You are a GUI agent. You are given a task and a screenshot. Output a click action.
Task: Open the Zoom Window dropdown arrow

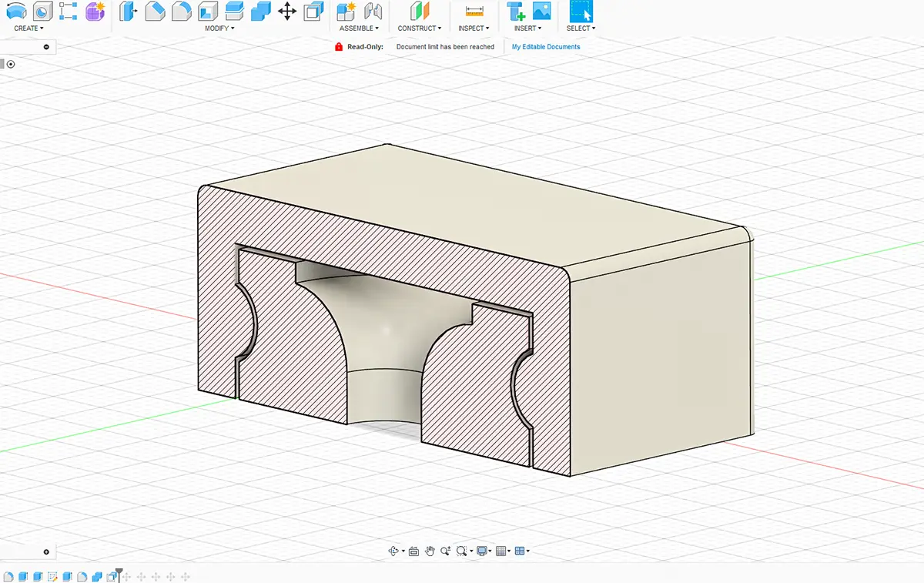471,551
